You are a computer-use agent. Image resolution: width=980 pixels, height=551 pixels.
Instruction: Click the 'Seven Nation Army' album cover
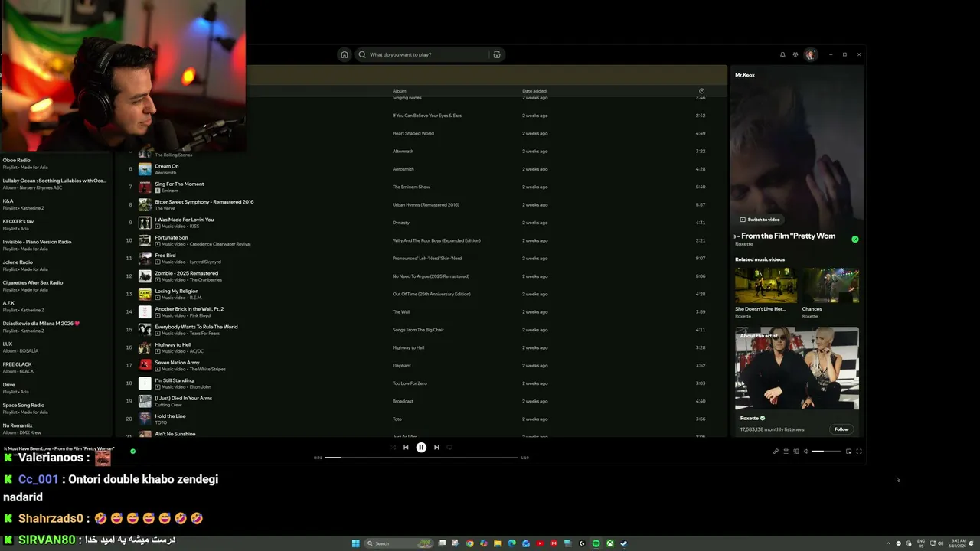[145, 366]
